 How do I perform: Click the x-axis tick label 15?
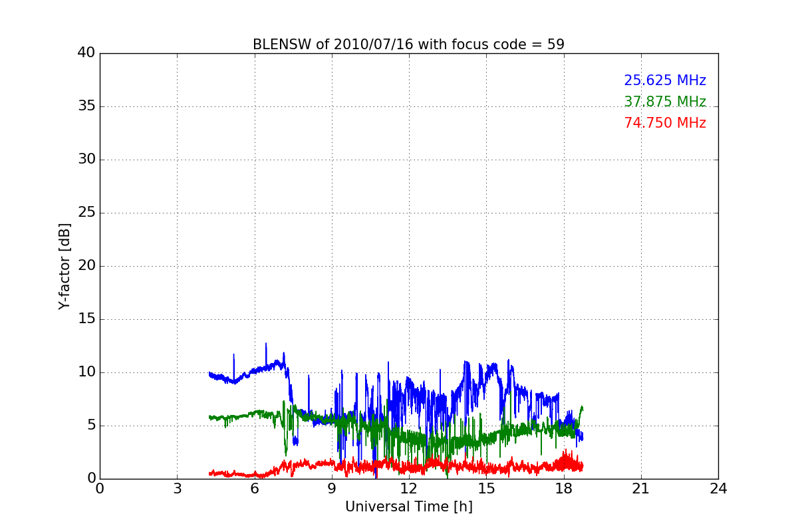(x=486, y=489)
